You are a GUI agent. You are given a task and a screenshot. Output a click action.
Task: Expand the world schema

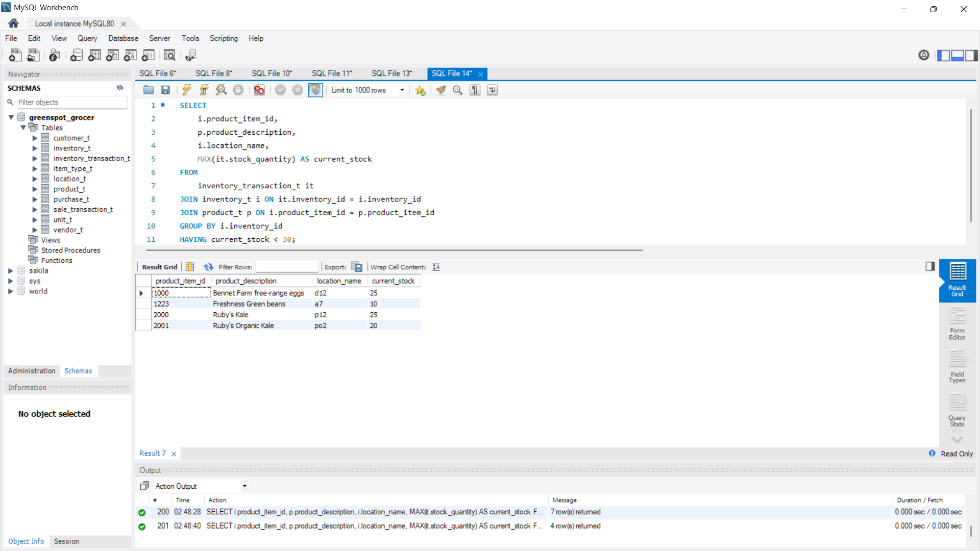[11, 291]
